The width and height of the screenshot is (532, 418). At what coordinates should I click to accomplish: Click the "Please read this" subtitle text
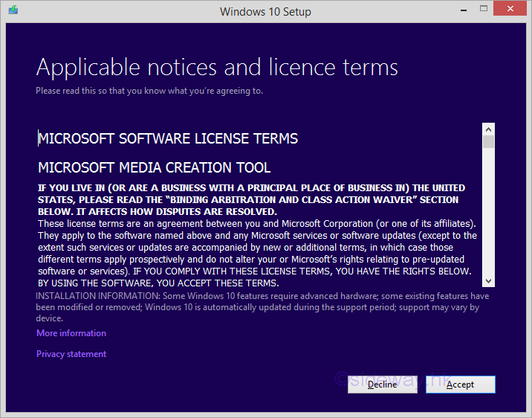[x=149, y=91]
